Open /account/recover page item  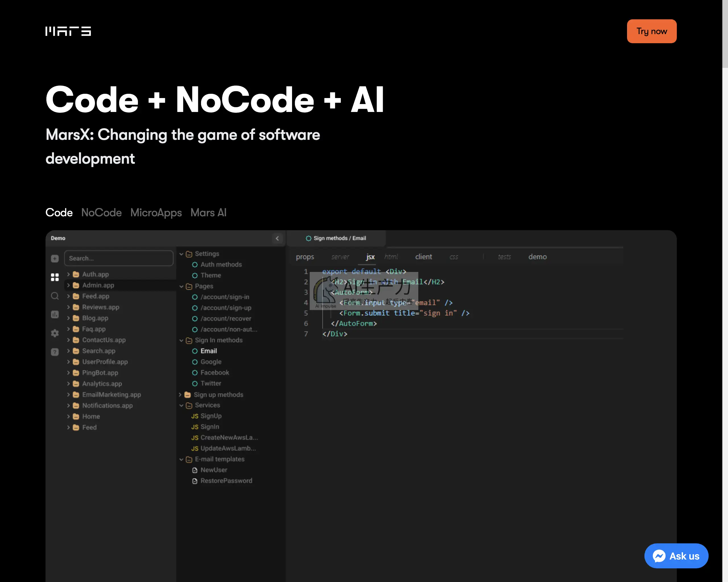pos(222,319)
